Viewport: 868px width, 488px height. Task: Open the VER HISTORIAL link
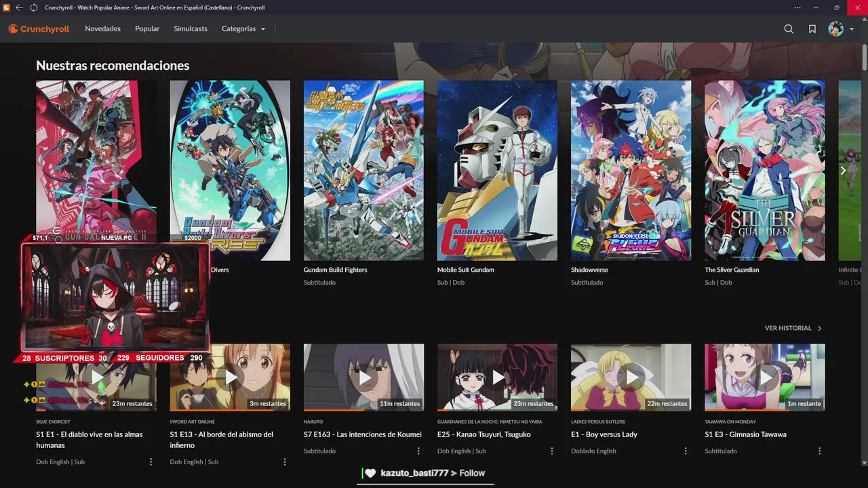(x=788, y=328)
